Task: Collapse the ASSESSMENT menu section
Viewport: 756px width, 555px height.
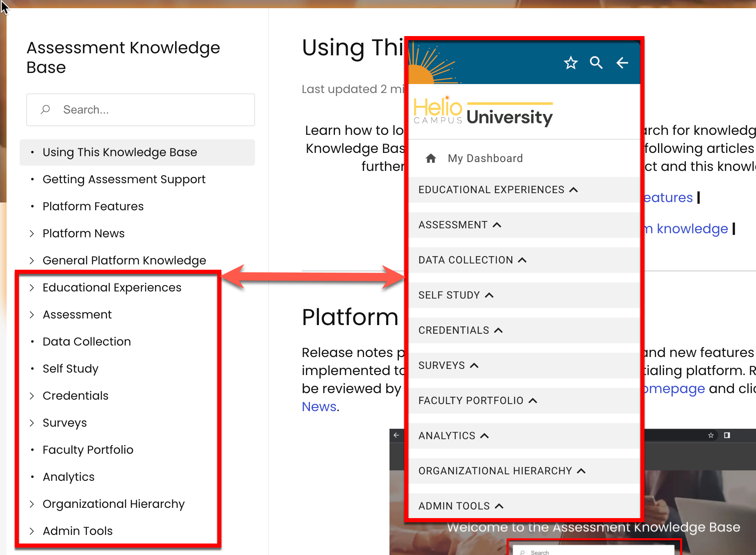Action: [497, 225]
